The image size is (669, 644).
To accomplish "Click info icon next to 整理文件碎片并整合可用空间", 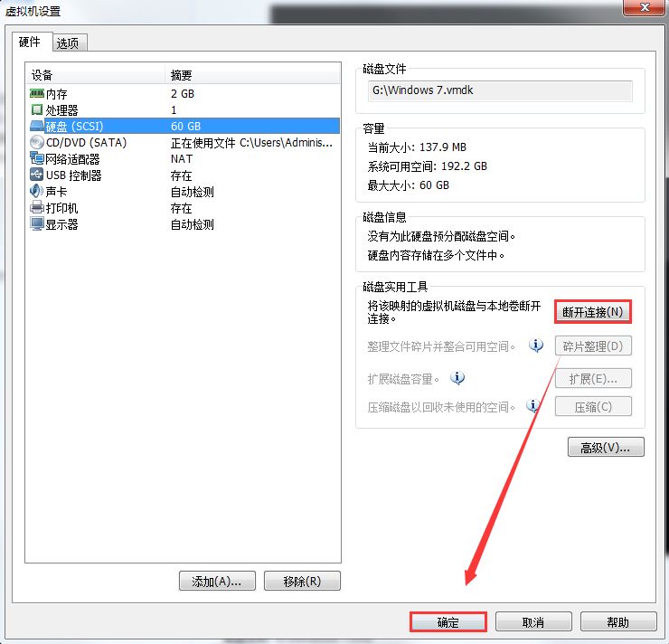I will [x=536, y=346].
